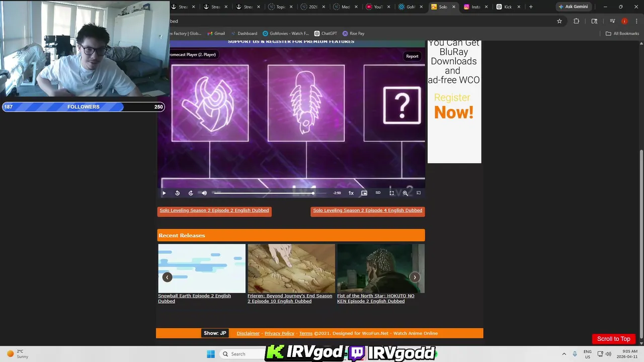Viewport: 644px width, 362px height.
Task: Open the Terms footer link
Action: pos(306,333)
